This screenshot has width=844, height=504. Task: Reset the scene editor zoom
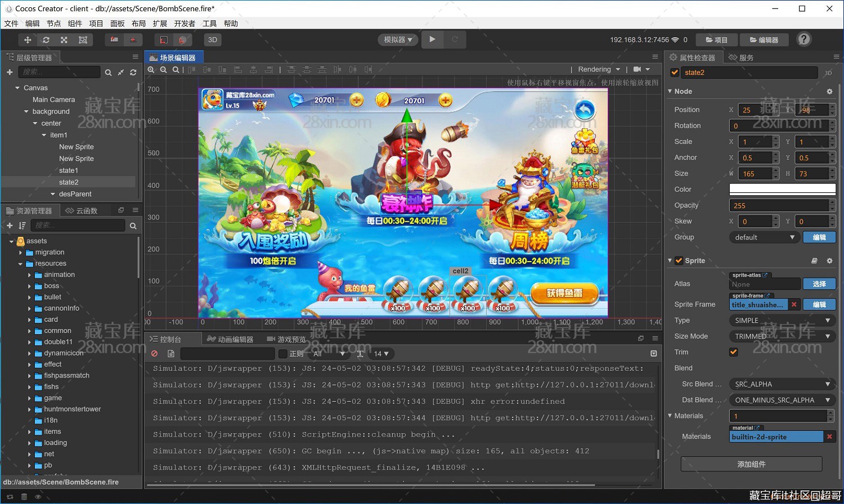pyautogui.click(x=176, y=70)
